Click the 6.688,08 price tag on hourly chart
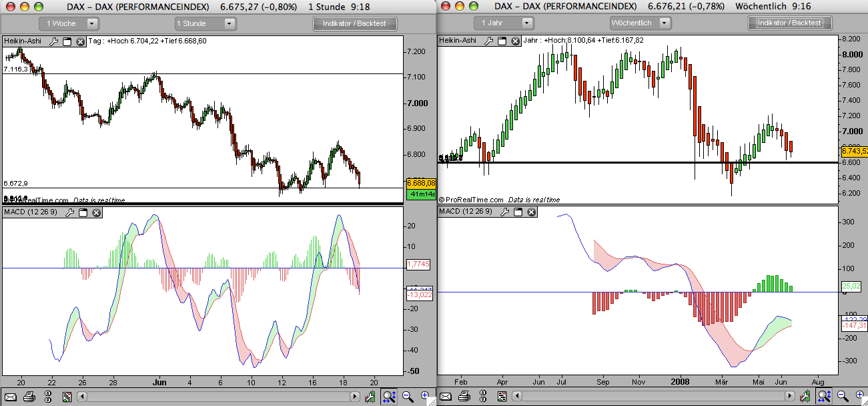 421,183
